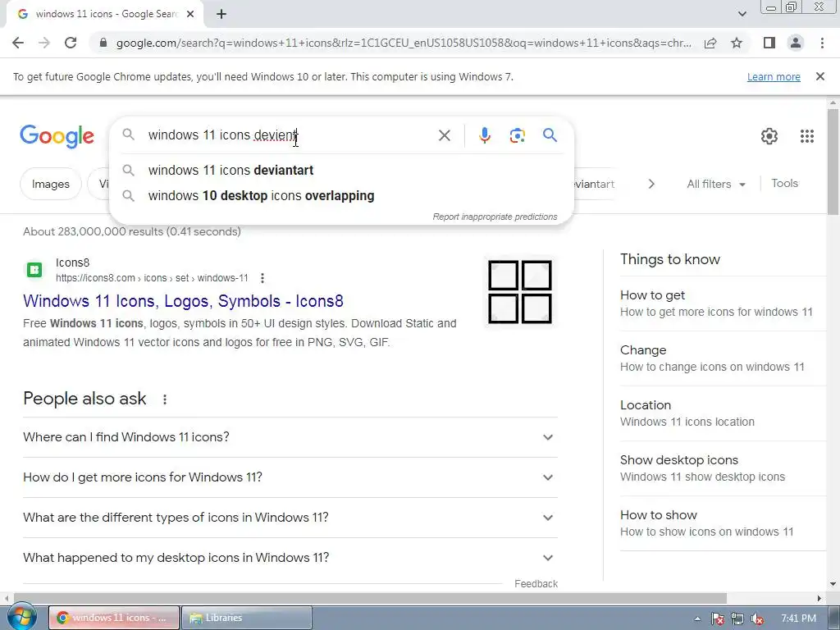Dismiss the Chrome update notification bar
This screenshot has width=840, height=630.
[x=819, y=76]
